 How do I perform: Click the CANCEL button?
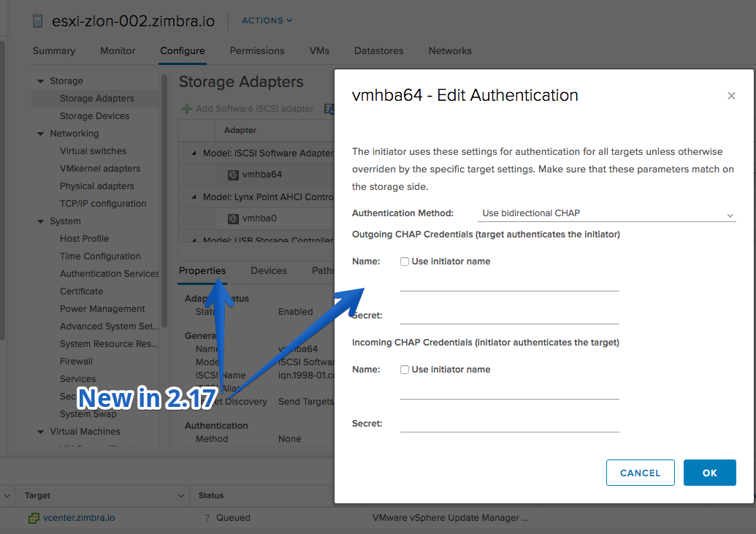pos(641,473)
